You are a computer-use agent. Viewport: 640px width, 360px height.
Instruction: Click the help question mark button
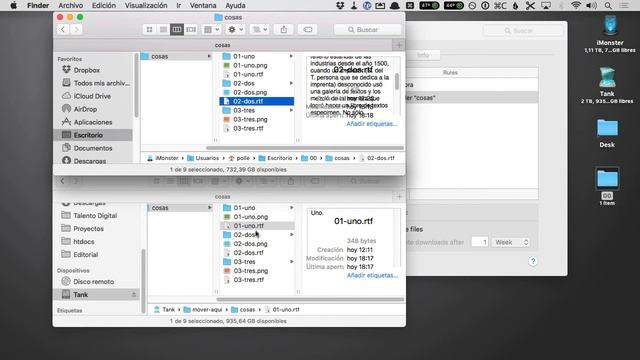pyautogui.click(x=533, y=261)
